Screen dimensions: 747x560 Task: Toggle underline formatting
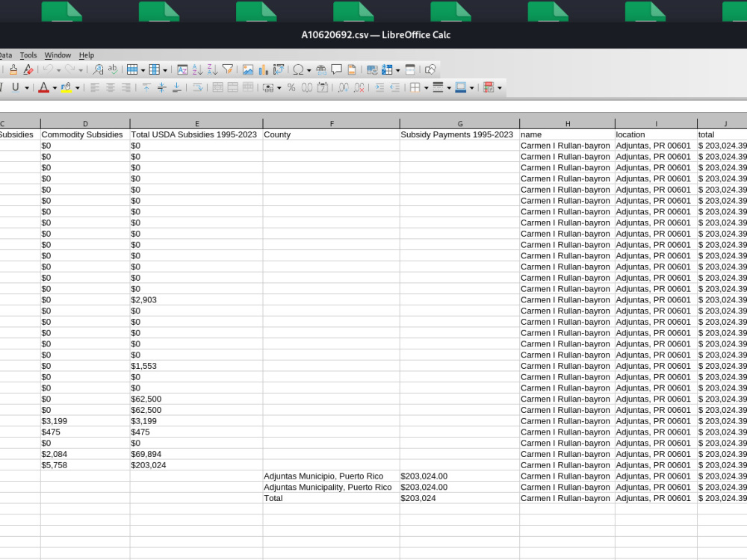(x=15, y=87)
